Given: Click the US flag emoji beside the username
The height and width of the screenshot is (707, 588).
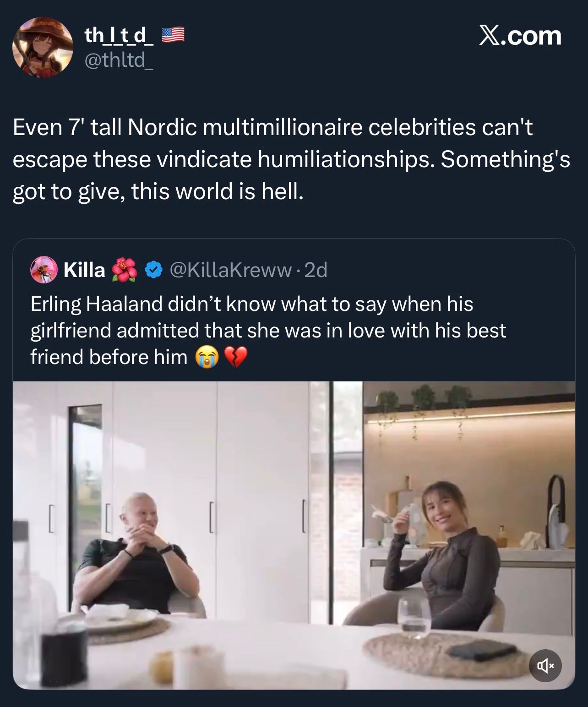Looking at the screenshot, I should pos(173,35).
